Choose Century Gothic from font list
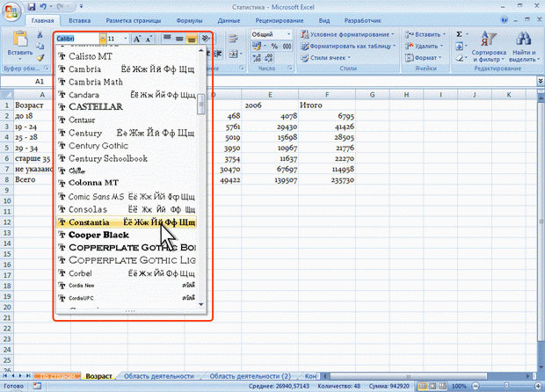Screen dimensions: 545x392 click(x=127, y=146)
